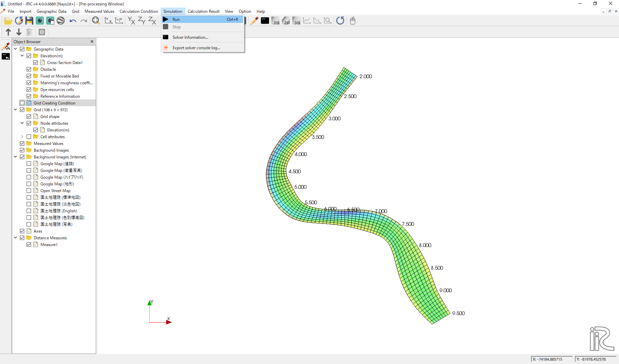
Task: Enable the Cell attributes checkbox
Action: tap(29, 137)
